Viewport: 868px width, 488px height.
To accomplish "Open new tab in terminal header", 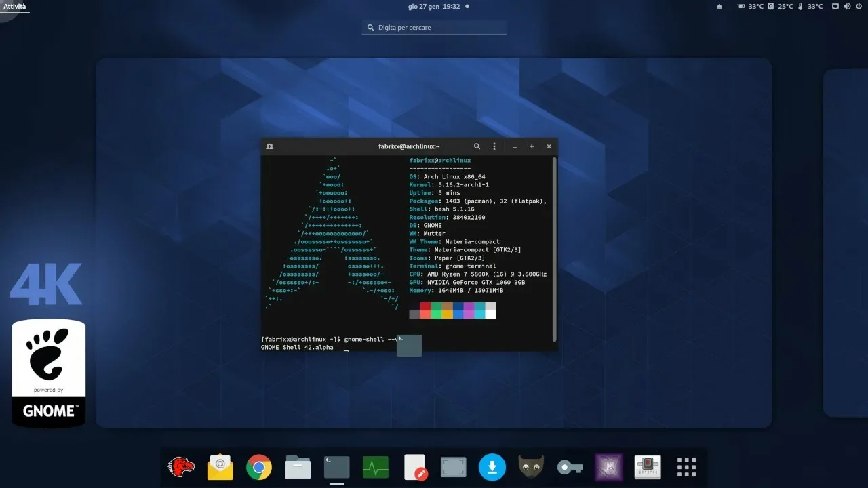I will pos(269,146).
